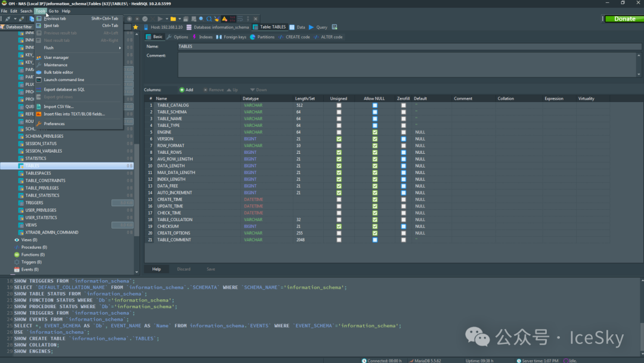The width and height of the screenshot is (644, 363).
Task: Click the table Name input field
Action: point(407,46)
